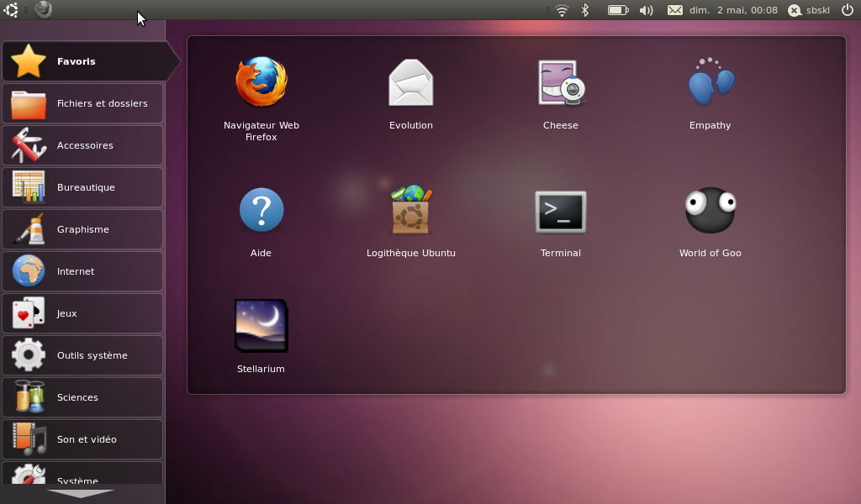Click the Firefox window icon in top panel

tap(43, 9)
